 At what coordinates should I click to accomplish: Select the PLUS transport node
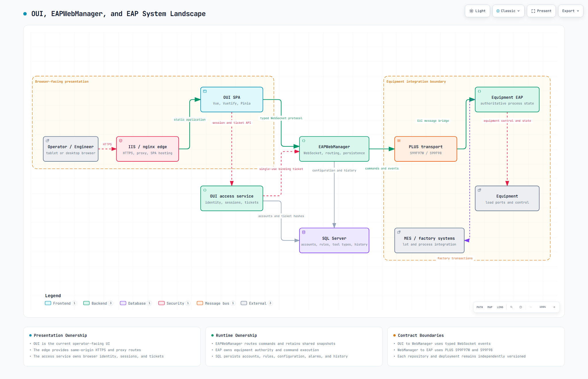[x=426, y=149]
